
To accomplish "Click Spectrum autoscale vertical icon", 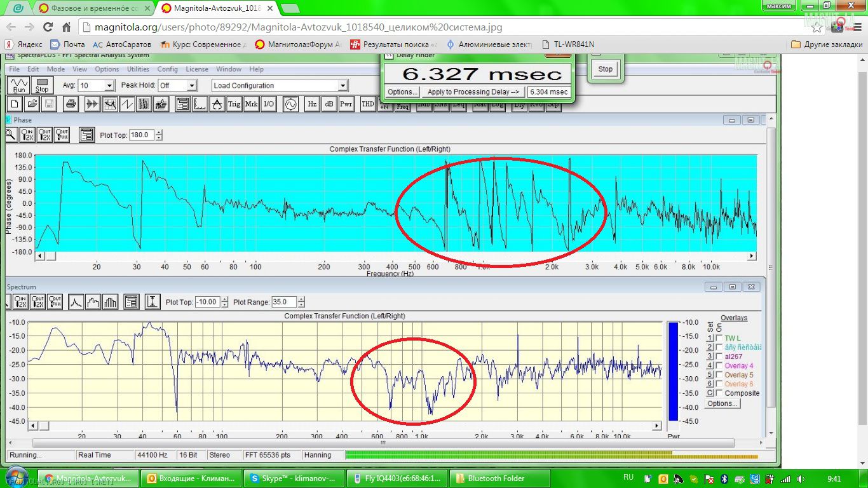I will [153, 302].
